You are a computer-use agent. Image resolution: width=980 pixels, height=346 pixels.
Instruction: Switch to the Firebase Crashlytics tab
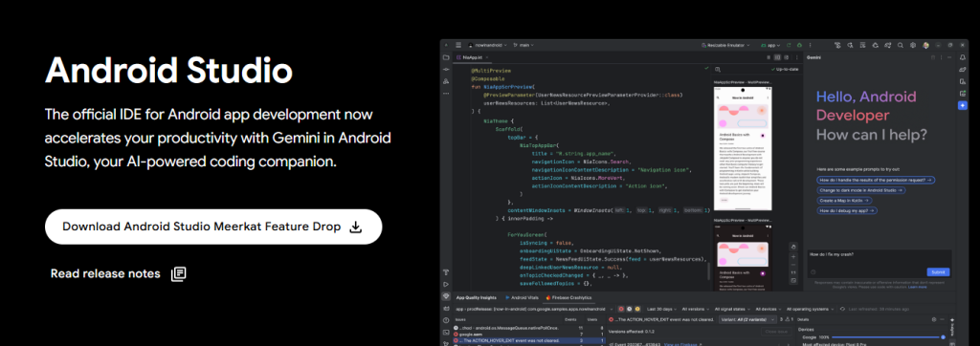pyautogui.click(x=568, y=298)
